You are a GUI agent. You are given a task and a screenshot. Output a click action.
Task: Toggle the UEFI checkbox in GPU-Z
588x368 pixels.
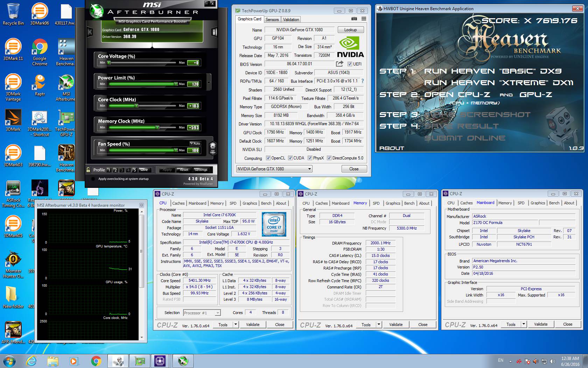click(350, 64)
